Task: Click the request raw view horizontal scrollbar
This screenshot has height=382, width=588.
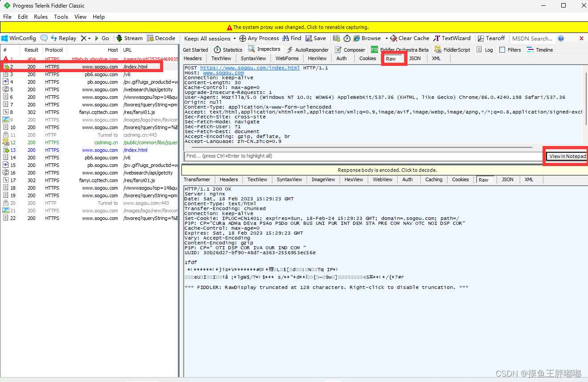Action: pyautogui.click(x=361, y=147)
